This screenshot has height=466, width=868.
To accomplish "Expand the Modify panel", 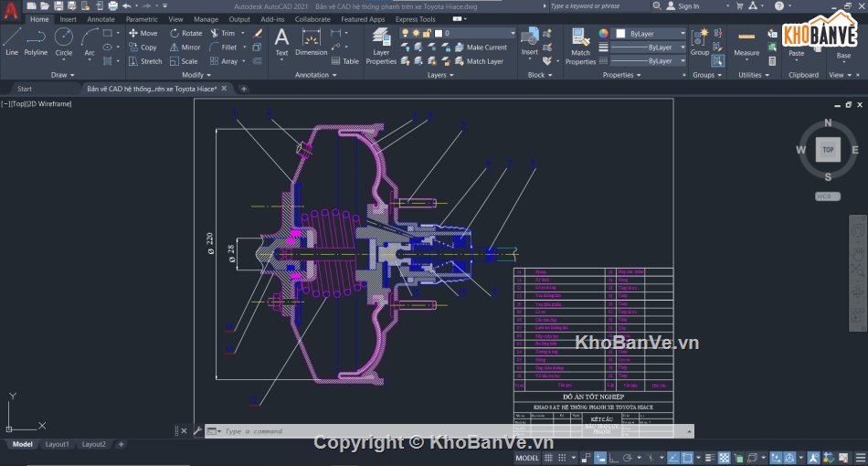I will 196,75.
